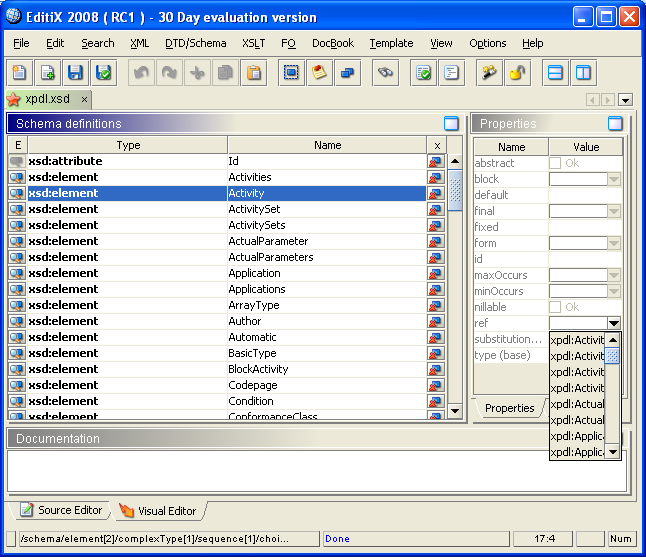Click the document-with-green-check toolbar icon
The image size is (646, 557).
point(424,73)
